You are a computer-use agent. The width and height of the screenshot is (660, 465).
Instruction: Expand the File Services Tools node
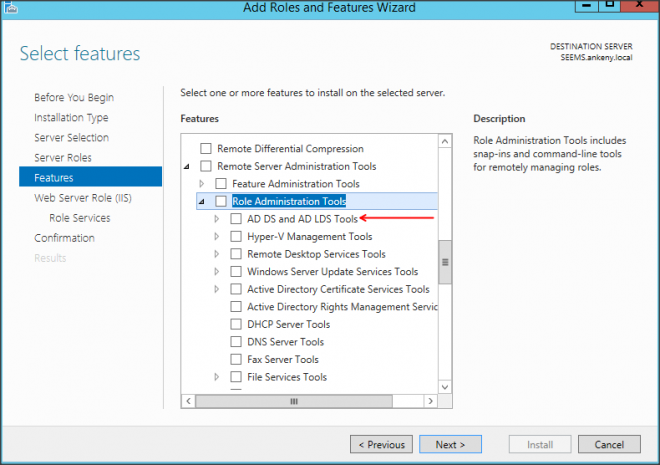[217, 377]
